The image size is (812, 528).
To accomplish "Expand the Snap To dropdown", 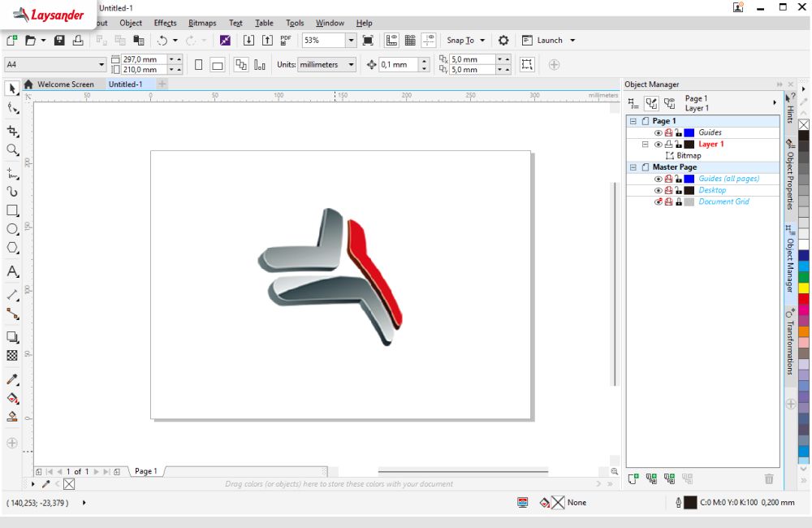I will 482,41.
